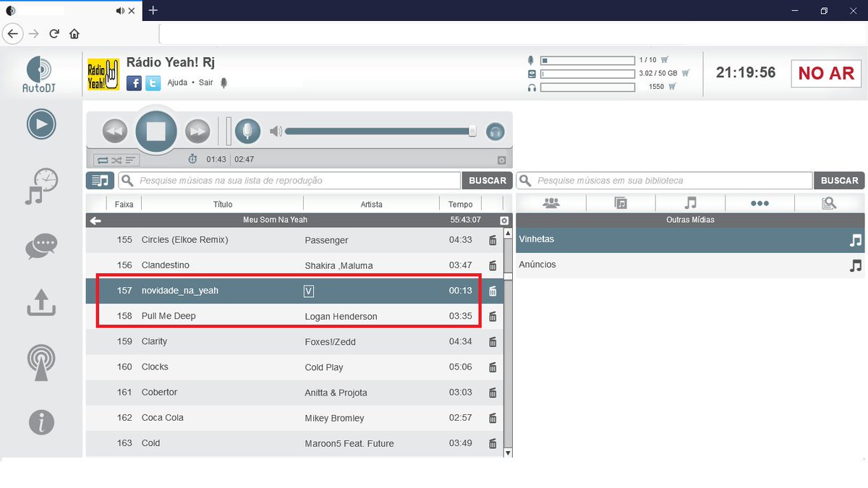Image resolution: width=868 pixels, height=488 pixels.
Task: Click artist Maroon5 Feat. Future
Action: (349, 443)
